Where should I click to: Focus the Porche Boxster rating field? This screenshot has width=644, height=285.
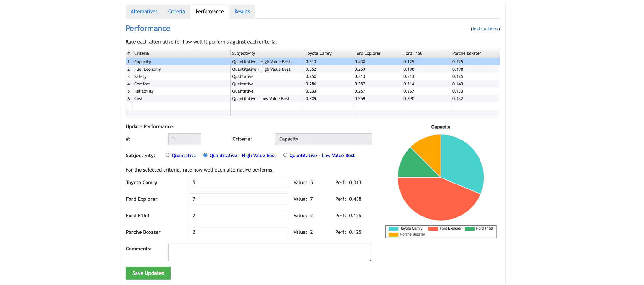coord(238,232)
